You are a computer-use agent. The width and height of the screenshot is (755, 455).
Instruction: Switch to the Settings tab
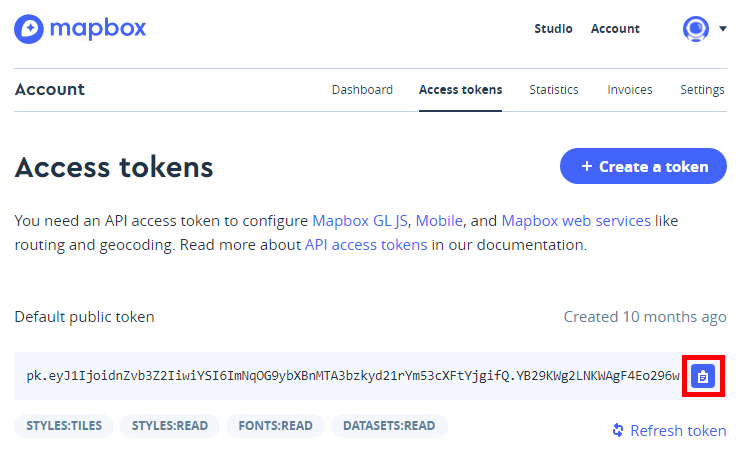click(x=702, y=90)
